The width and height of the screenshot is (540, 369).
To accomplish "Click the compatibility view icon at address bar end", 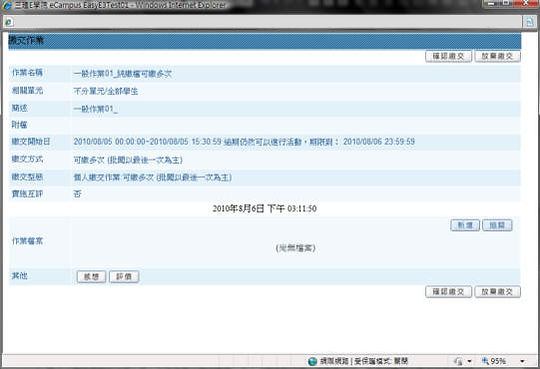I will point(529,22).
